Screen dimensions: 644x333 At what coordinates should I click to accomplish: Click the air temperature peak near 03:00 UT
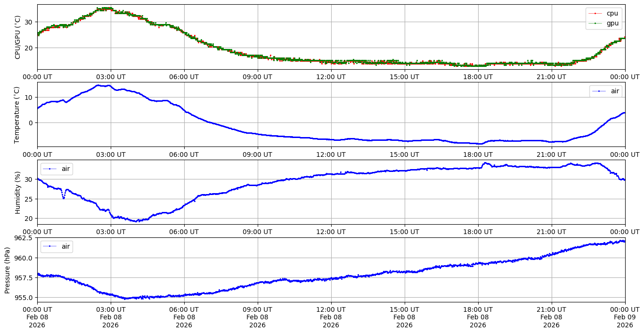[x=98, y=85]
